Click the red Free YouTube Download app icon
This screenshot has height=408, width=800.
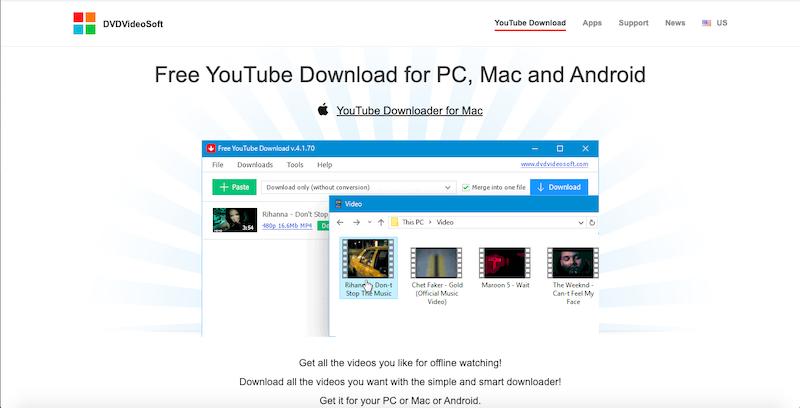click(x=211, y=148)
